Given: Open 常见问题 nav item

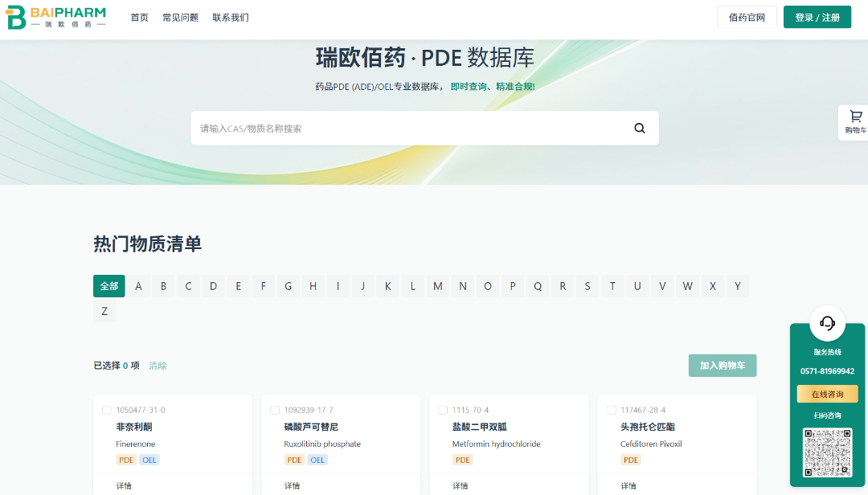Looking at the screenshot, I should click(x=181, y=18).
